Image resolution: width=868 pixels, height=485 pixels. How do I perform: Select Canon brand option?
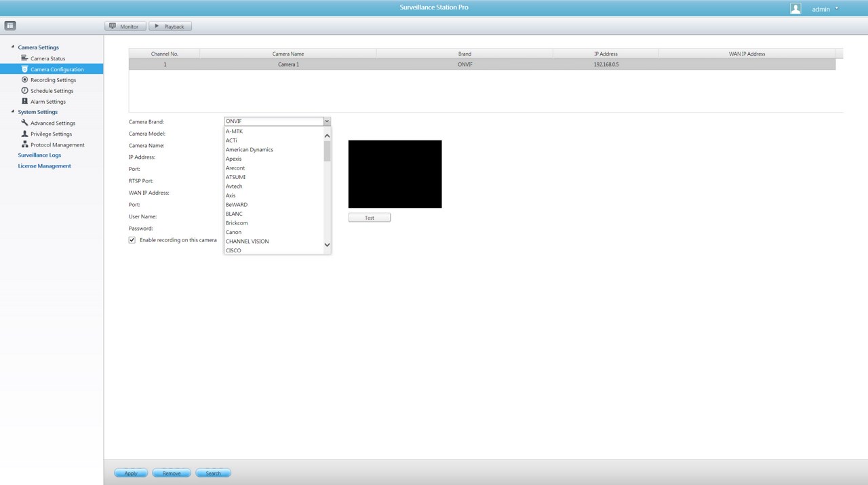pyautogui.click(x=274, y=232)
